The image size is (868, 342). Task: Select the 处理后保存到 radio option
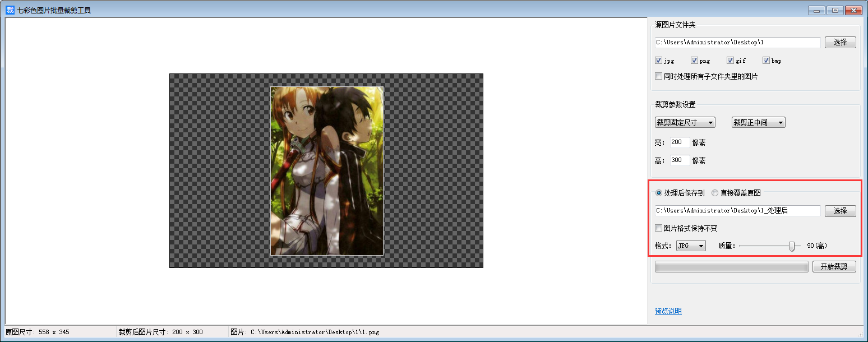coord(659,193)
